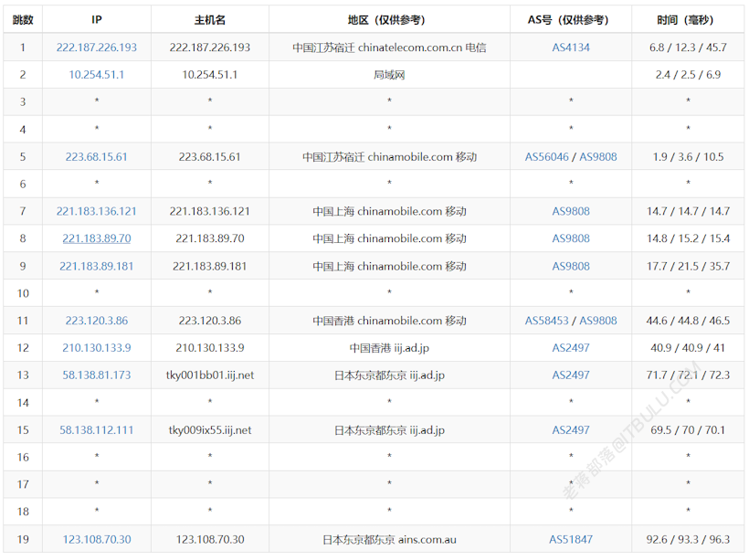Click the AS号（仅供参考） column header
This screenshot has height=560, width=749.
pos(571,19)
